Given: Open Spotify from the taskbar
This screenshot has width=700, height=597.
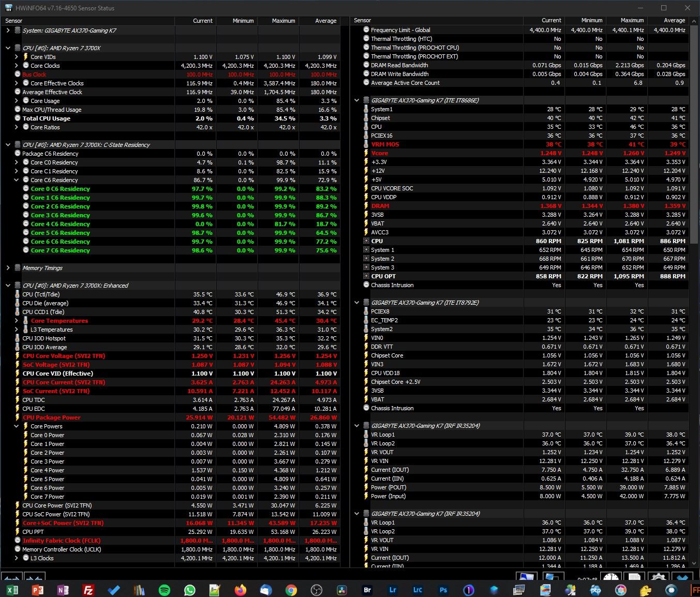Looking at the screenshot, I should pyautogui.click(x=165, y=589).
